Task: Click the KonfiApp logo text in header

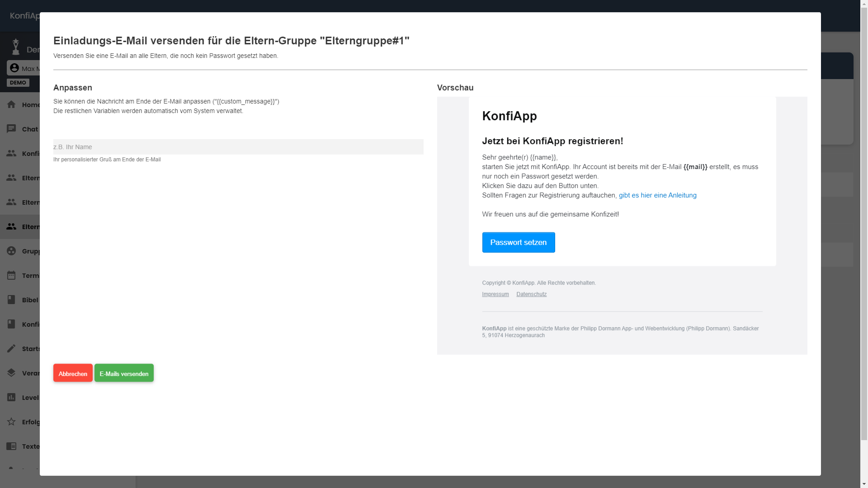Action: point(25,16)
